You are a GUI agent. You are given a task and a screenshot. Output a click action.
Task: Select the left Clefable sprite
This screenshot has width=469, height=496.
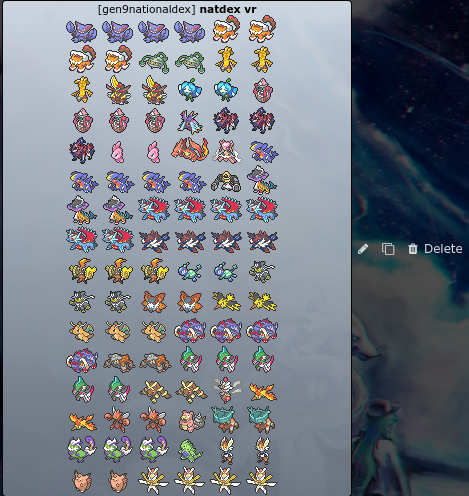pos(82,480)
